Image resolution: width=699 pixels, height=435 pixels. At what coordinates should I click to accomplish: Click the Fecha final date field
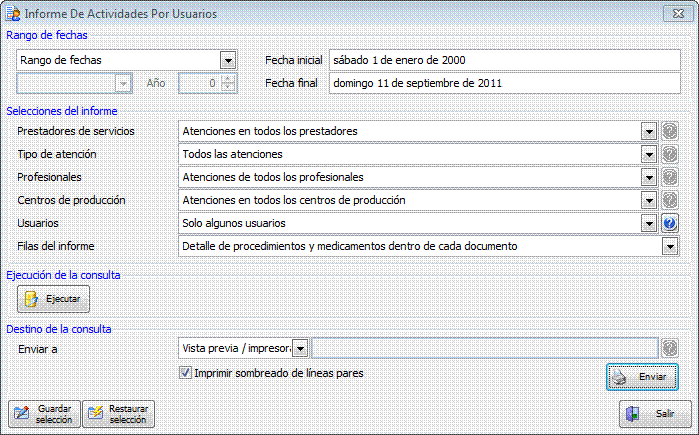click(x=505, y=83)
